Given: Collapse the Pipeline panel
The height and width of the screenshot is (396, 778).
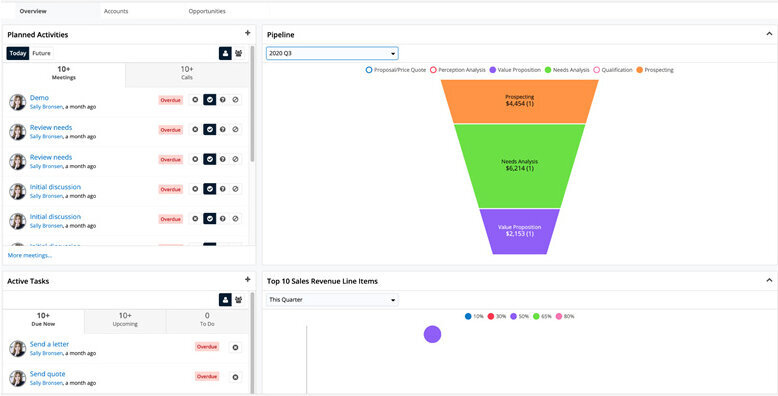Looking at the screenshot, I should [x=769, y=34].
